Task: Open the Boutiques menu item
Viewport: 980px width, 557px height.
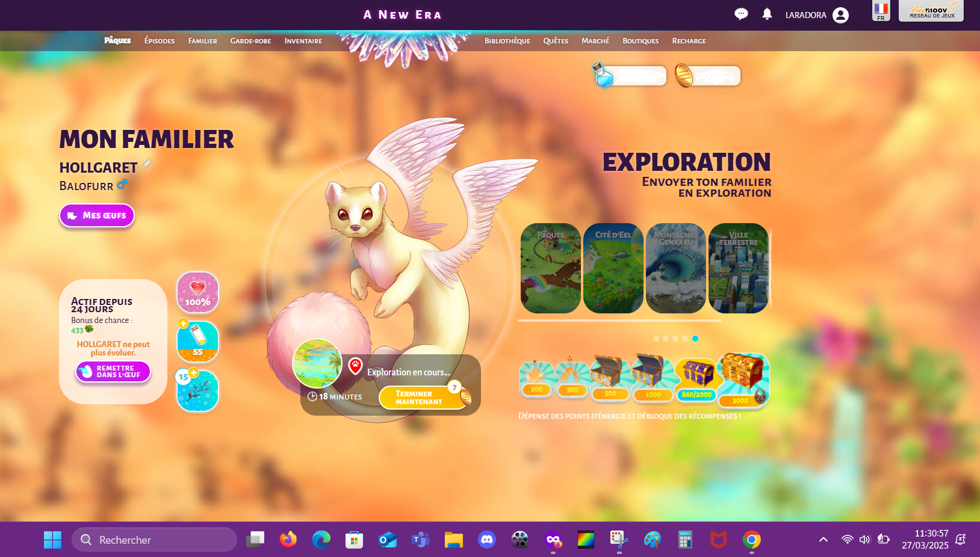Action: point(640,41)
